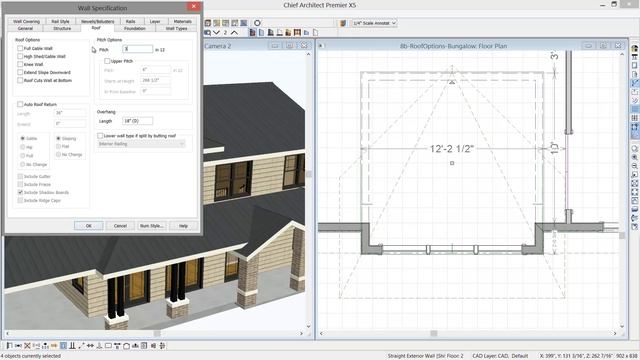Click the Num Style... button
The image size is (640, 360).
[x=151, y=225]
